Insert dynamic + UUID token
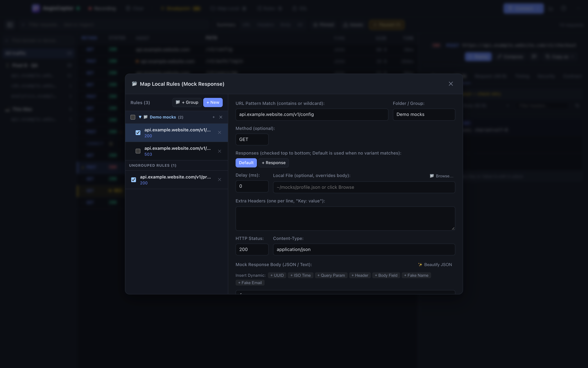Viewport: 588px width, 368px height. point(277,275)
